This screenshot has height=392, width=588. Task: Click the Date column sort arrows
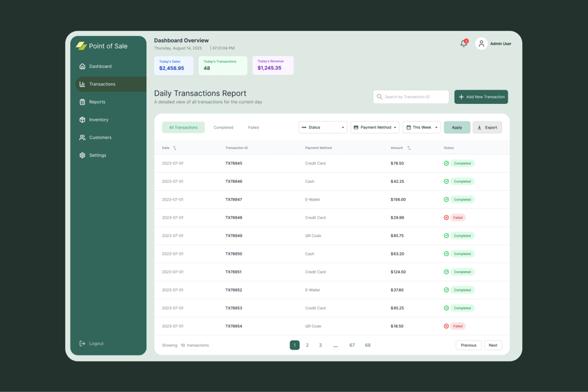(174, 148)
